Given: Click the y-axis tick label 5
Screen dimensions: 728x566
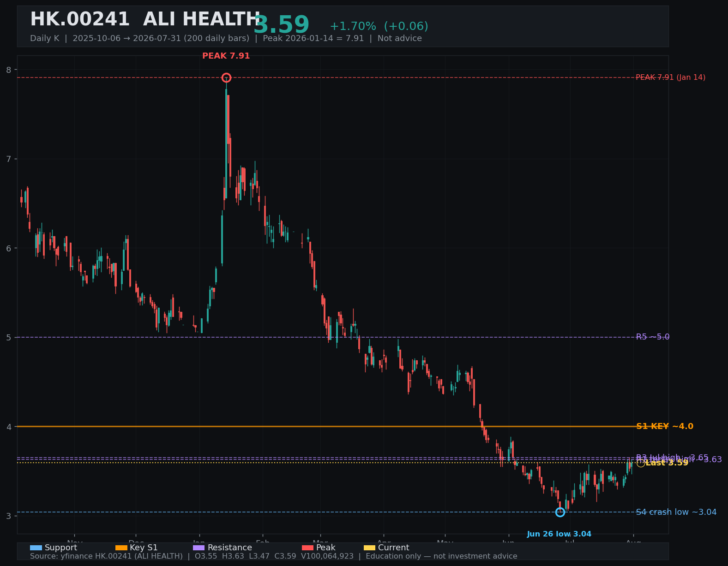Looking at the screenshot, I should tap(9, 337).
